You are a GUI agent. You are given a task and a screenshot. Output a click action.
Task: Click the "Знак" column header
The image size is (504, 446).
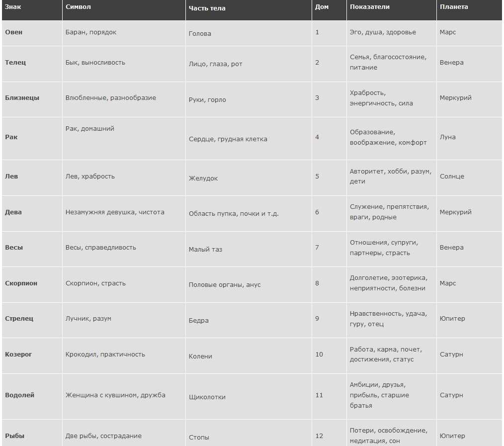coord(13,7)
